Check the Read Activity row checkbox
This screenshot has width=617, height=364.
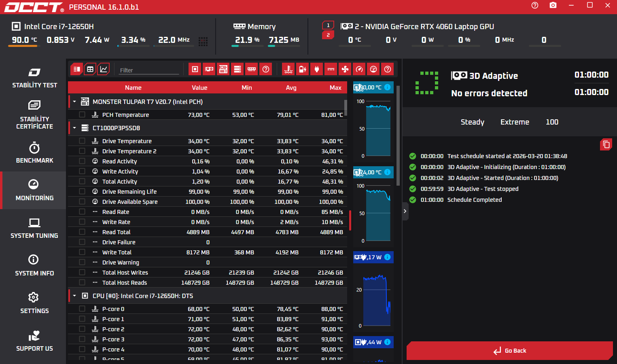pos(82,161)
